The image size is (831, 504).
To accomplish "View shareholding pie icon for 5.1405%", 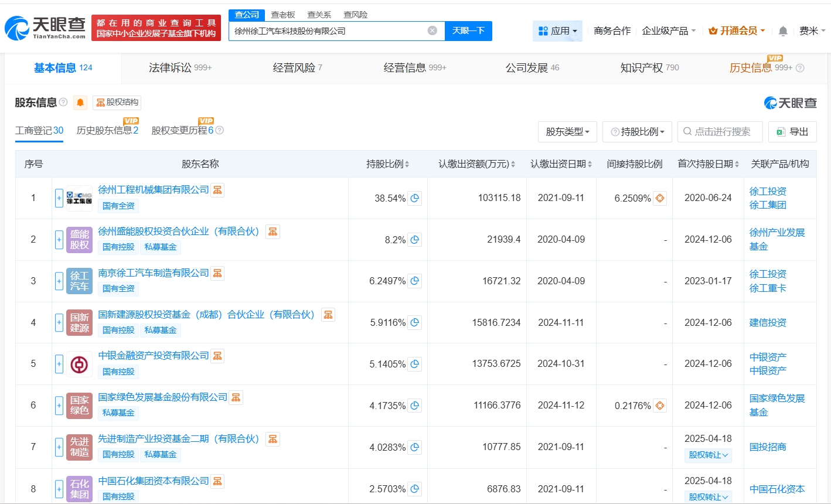I will point(414,364).
